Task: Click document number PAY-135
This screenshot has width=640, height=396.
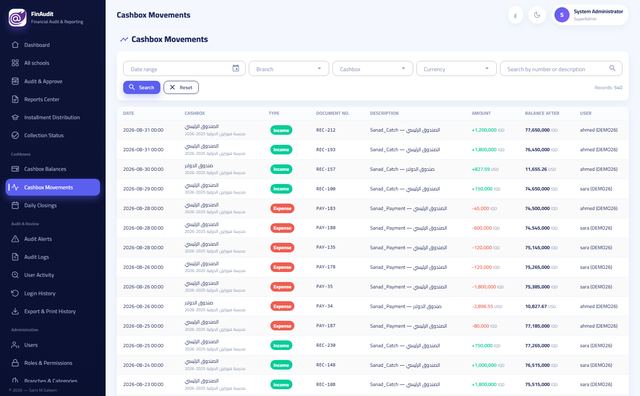Action: (x=326, y=247)
